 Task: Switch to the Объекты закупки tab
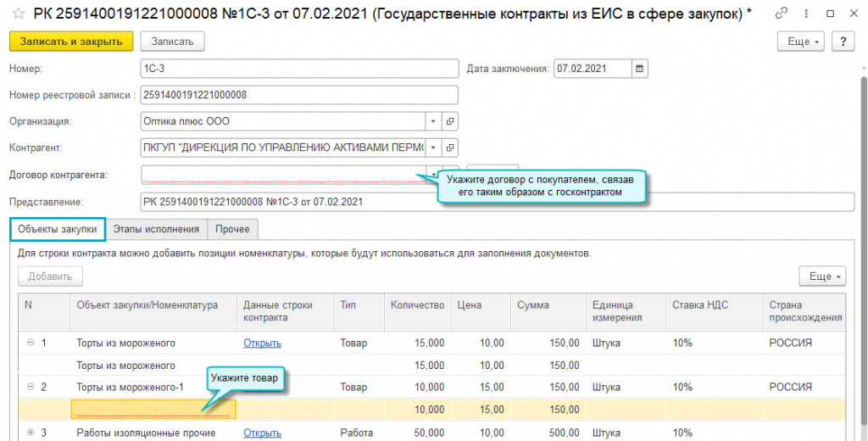coord(58,229)
